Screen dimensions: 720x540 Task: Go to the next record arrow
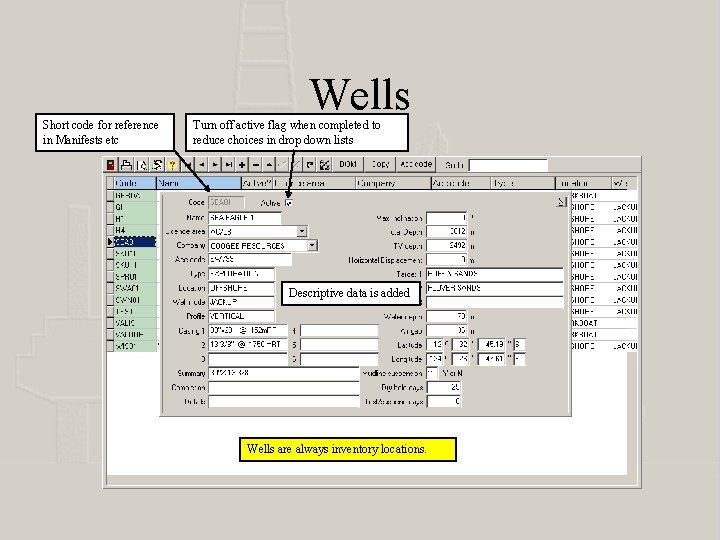click(214, 164)
